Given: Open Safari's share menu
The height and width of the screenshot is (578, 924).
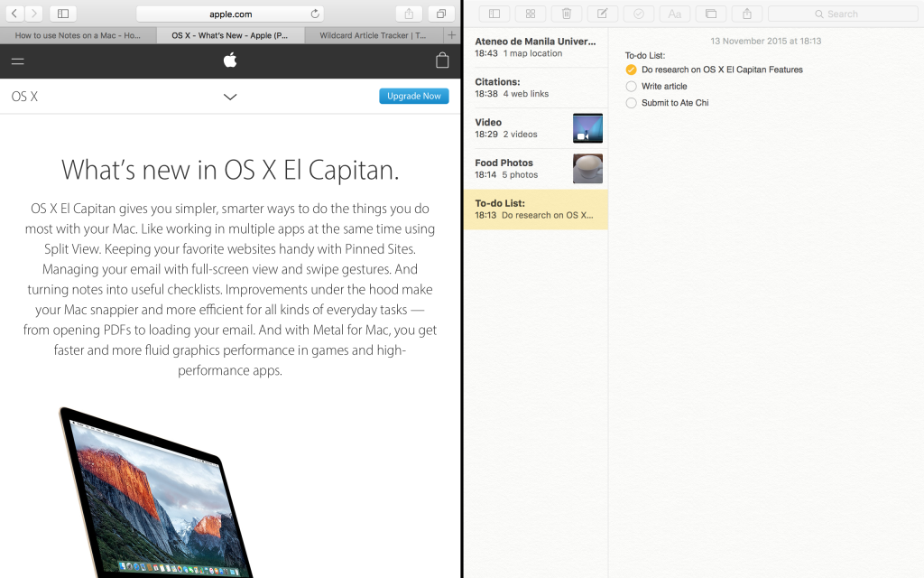Looking at the screenshot, I should tap(409, 14).
